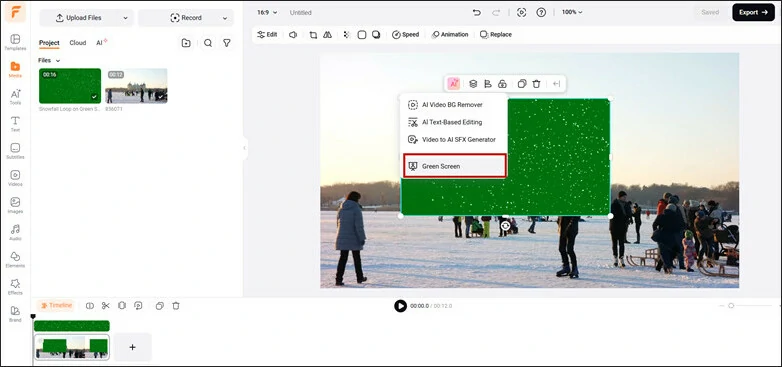
Task: Click the Export button
Action: 753,12
